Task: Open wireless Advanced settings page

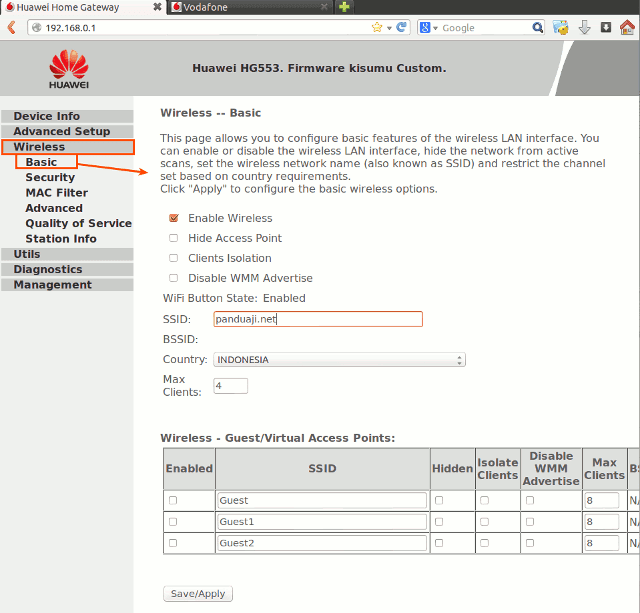Action: tap(54, 208)
